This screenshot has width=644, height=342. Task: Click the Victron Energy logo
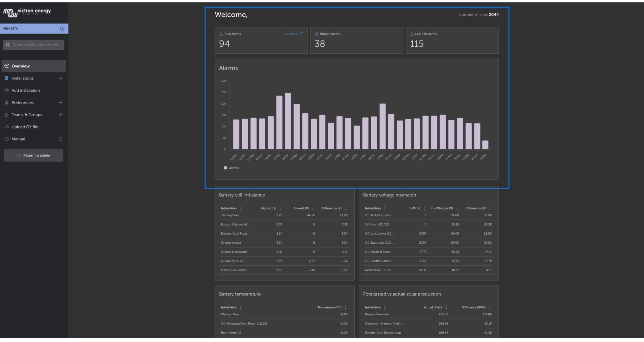27,12
